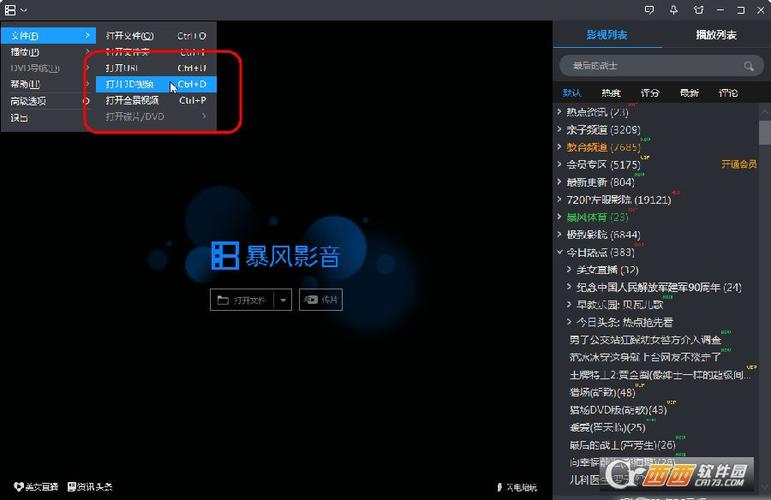Expand the 会员专区 (5175) category
Viewport: 771px width, 500px height.
pyautogui.click(x=560, y=164)
